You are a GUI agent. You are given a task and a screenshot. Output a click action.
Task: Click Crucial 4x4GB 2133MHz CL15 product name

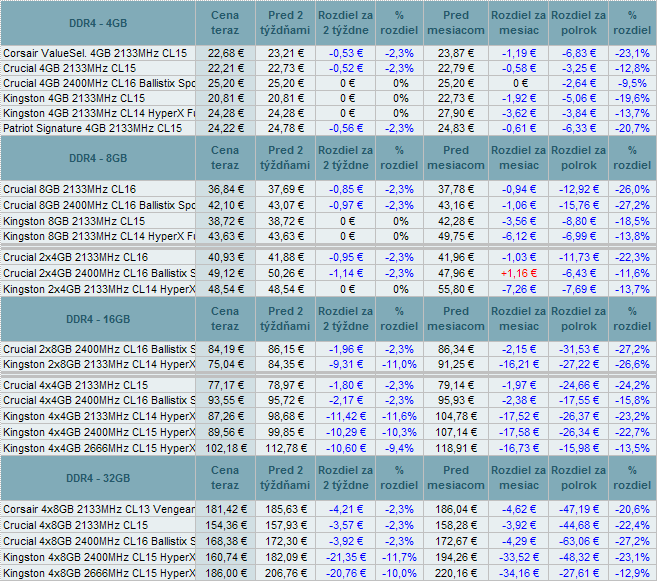coord(75,385)
